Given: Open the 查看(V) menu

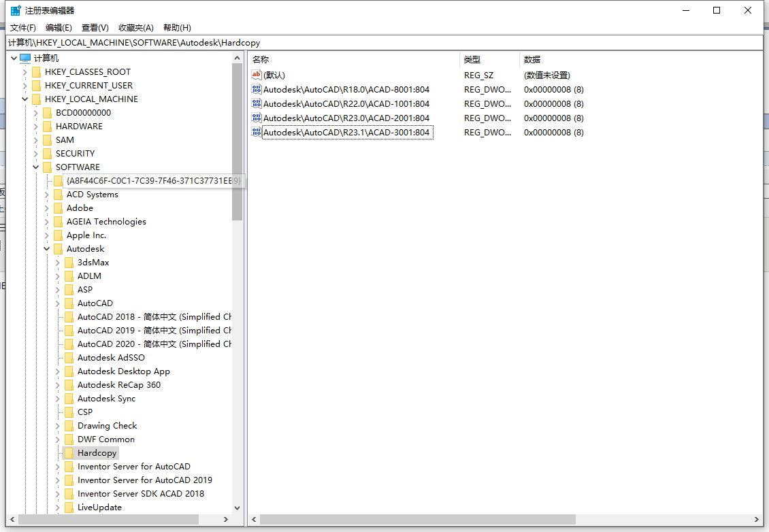Looking at the screenshot, I should 95,27.
